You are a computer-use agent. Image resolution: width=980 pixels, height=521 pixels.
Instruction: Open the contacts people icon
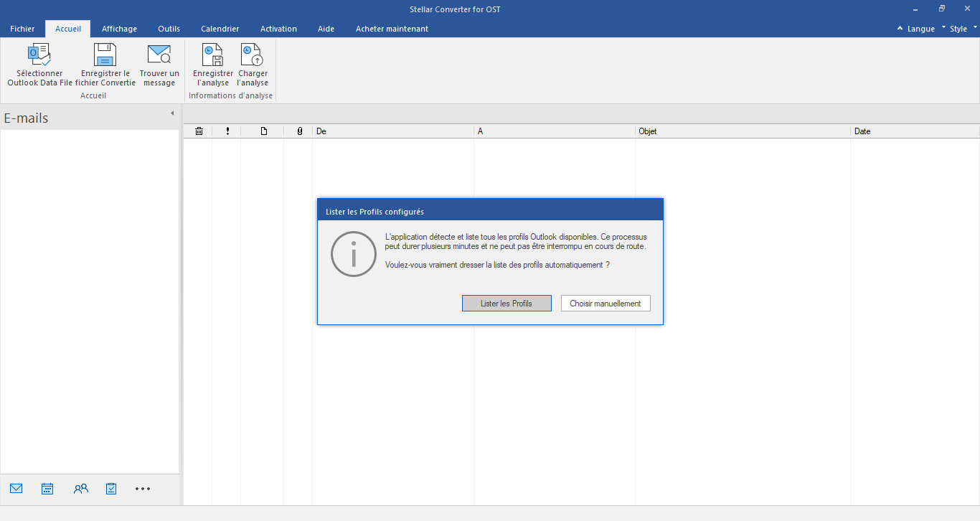(80, 489)
